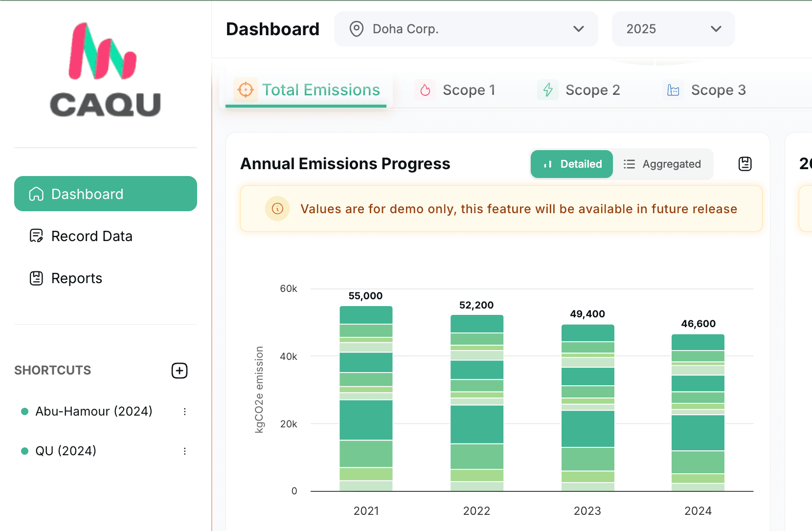Switch chart to Detailed view
The image size is (812, 531).
click(x=572, y=164)
